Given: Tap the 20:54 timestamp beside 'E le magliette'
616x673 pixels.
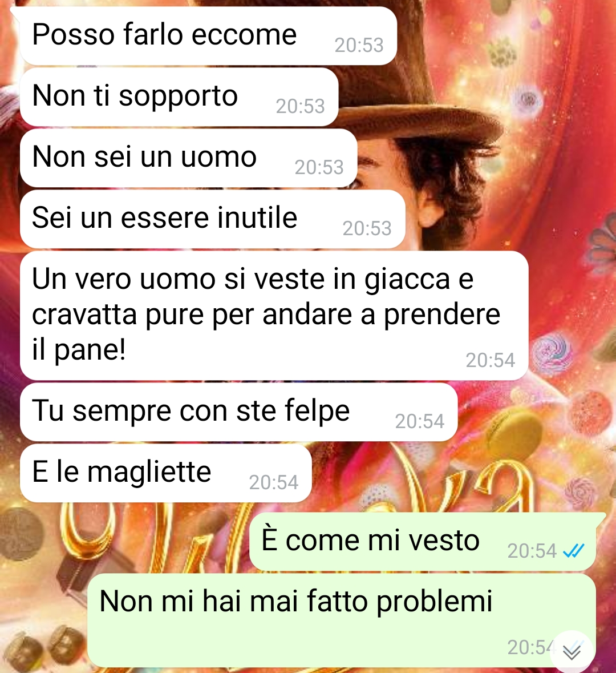Looking at the screenshot, I should tap(274, 483).
